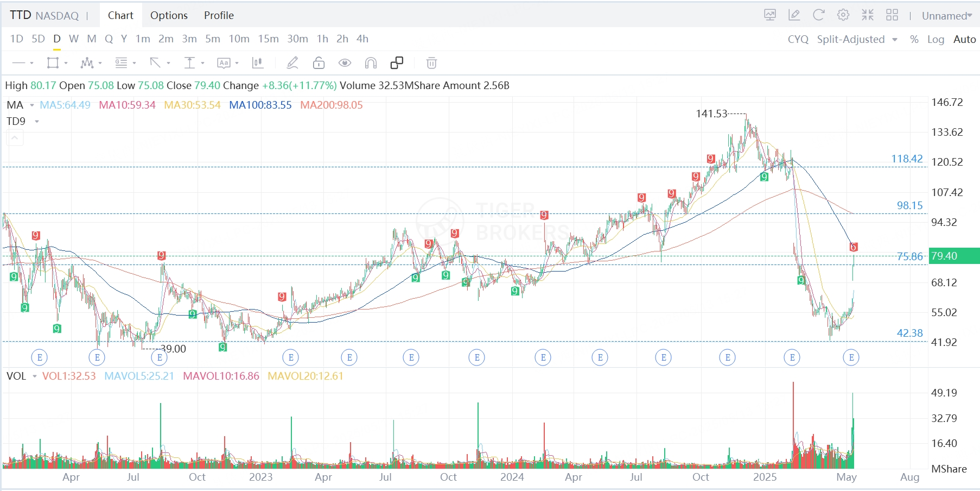This screenshot has height=491, width=980.
Task: Collapse the indicator legend with up chevron
Action: coord(15,139)
